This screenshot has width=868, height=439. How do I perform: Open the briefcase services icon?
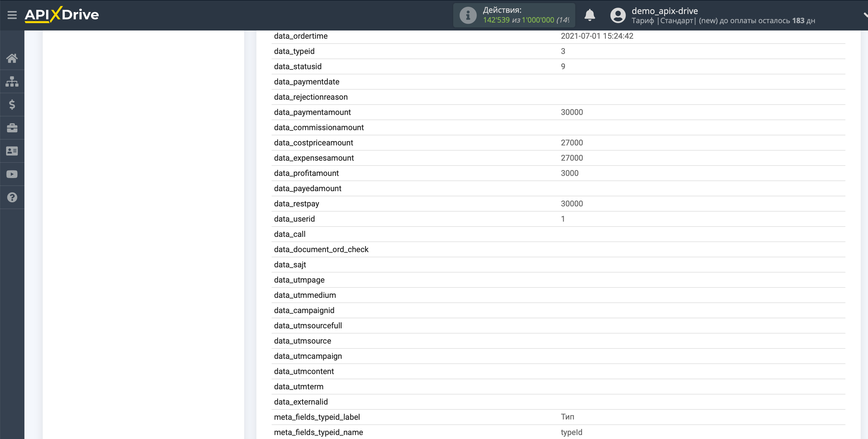12,128
